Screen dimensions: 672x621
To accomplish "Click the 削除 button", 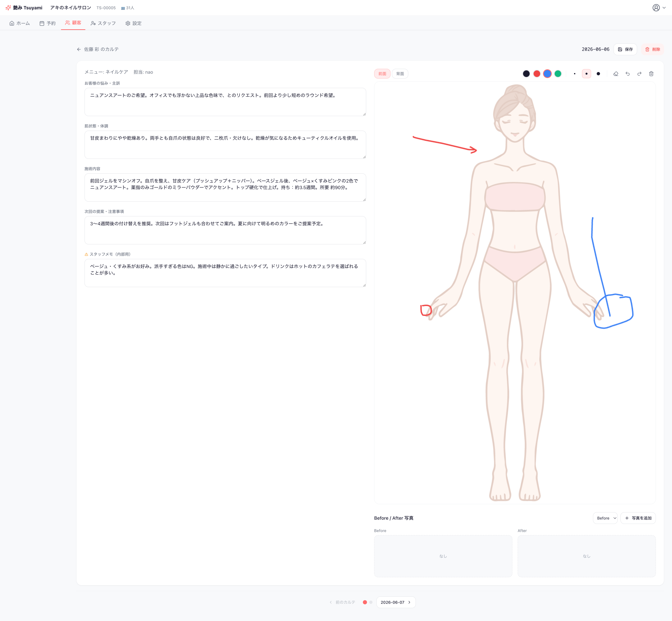I will click(653, 49).
